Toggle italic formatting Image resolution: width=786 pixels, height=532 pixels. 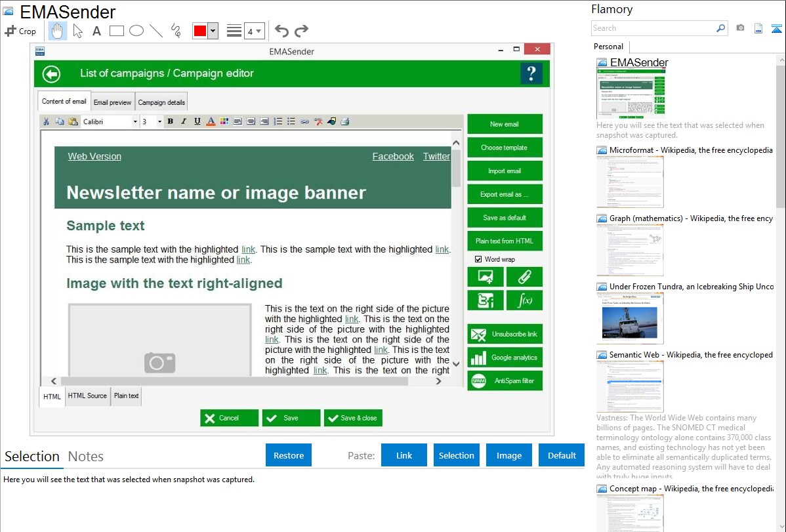tap(184, 121)
